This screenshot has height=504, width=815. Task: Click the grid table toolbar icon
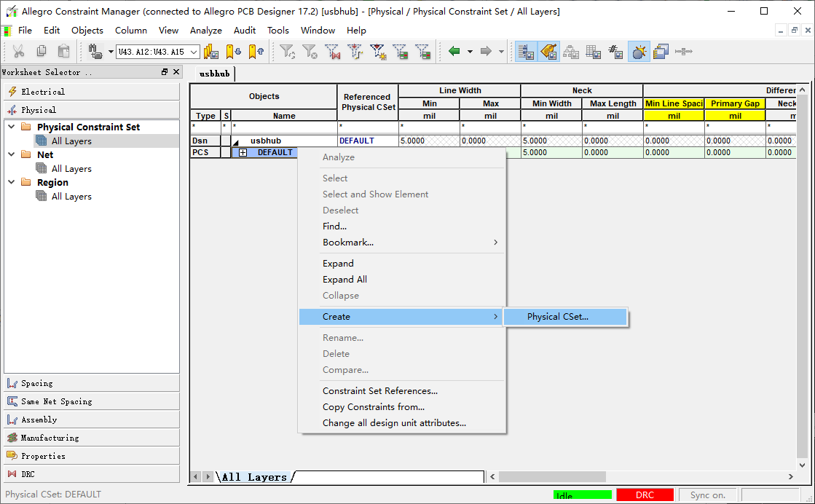(x=593, y=52)
